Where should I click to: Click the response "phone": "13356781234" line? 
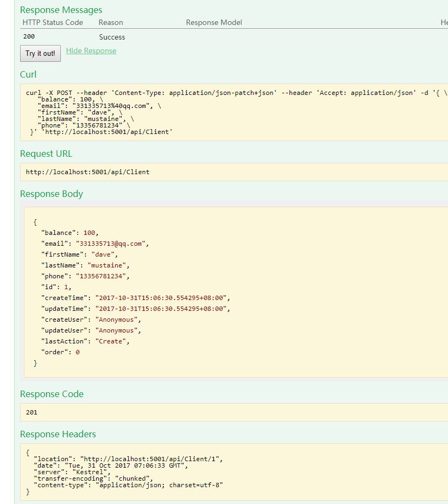click(85, 277)
